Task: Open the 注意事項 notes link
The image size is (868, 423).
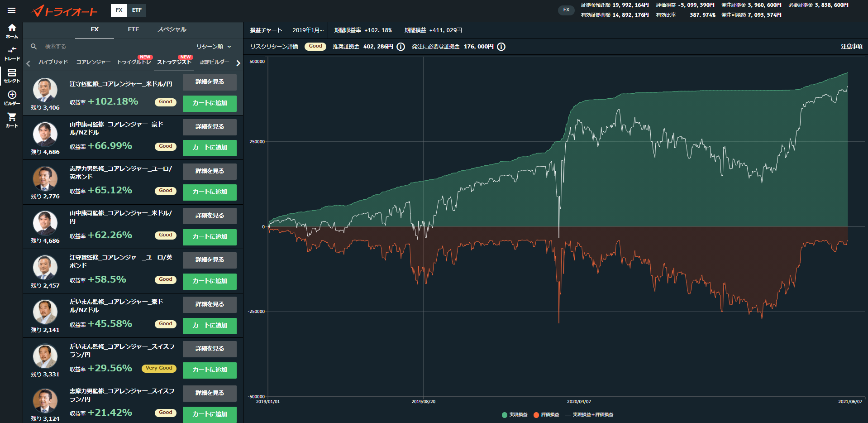Action: (x=851, y=47)
